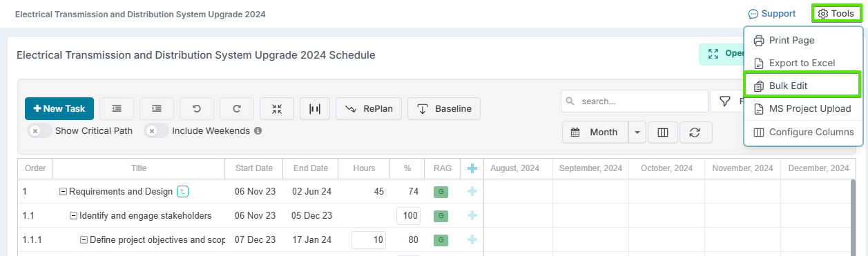Click the collapse all tasks icon

point(277,108)
